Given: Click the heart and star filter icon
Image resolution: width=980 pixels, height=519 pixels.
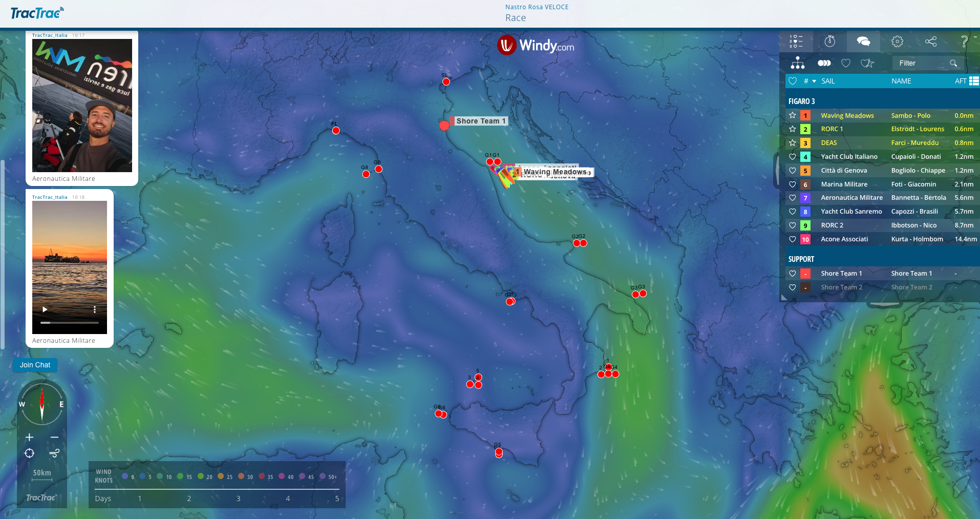Looking at the screenshot, I should click(867, 63).
